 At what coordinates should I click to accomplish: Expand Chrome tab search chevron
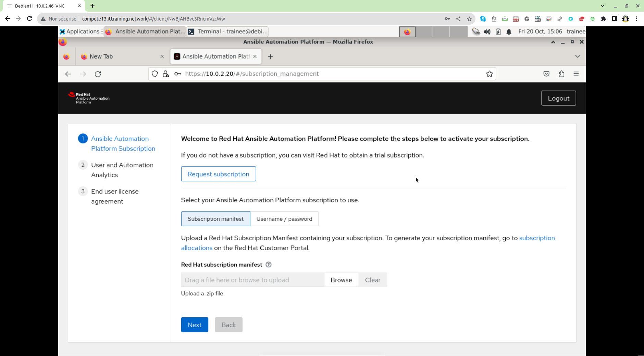(x=603, y=6)
